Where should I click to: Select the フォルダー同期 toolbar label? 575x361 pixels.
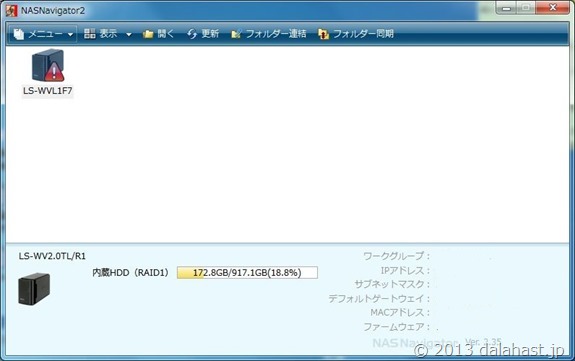[363, 34]
